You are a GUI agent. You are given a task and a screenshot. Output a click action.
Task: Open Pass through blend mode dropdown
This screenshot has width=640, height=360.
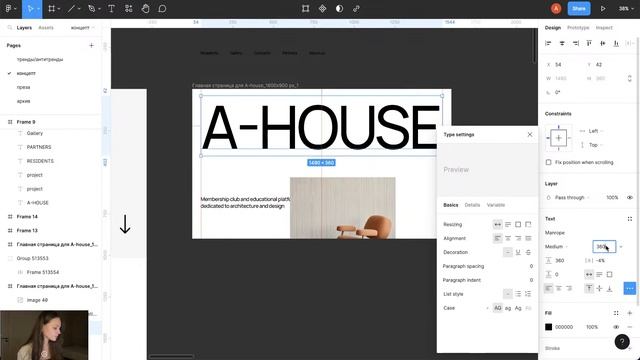tap(572, 198)
